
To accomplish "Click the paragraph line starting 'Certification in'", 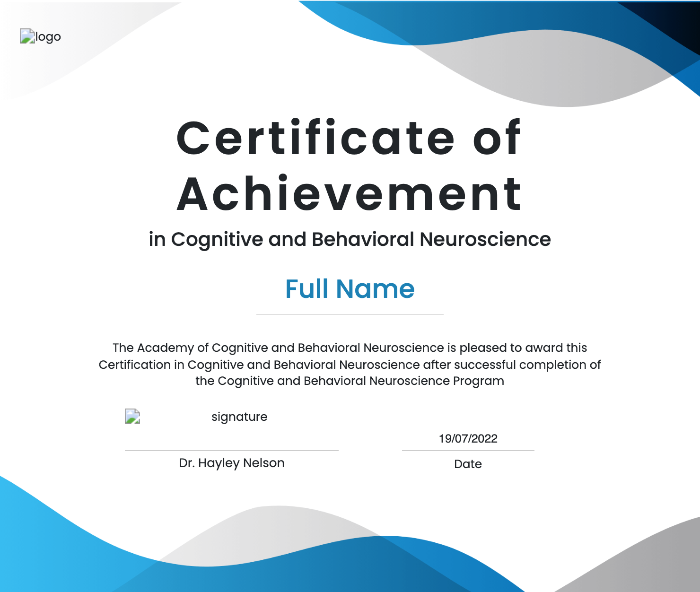I will (x=350, y=365).
